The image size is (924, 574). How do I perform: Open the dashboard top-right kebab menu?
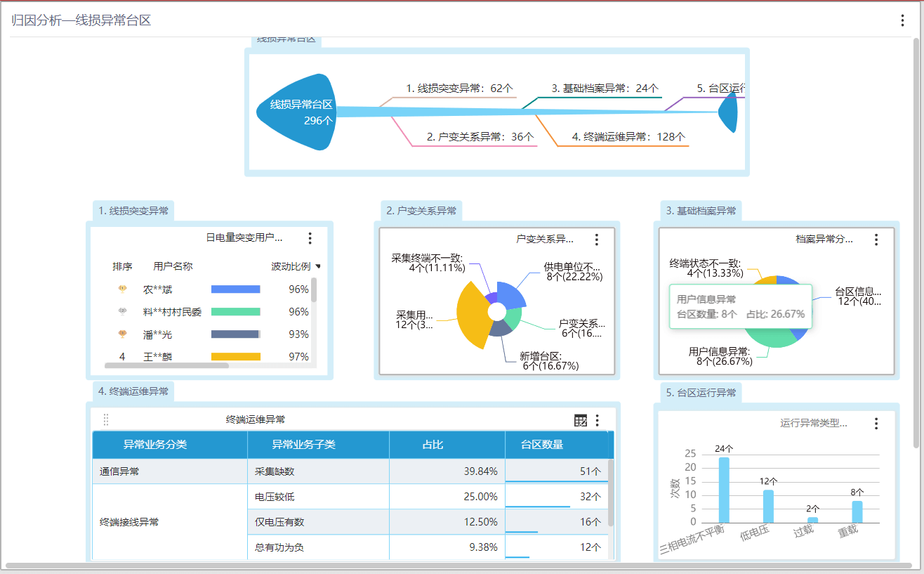(x=902, y=20)
